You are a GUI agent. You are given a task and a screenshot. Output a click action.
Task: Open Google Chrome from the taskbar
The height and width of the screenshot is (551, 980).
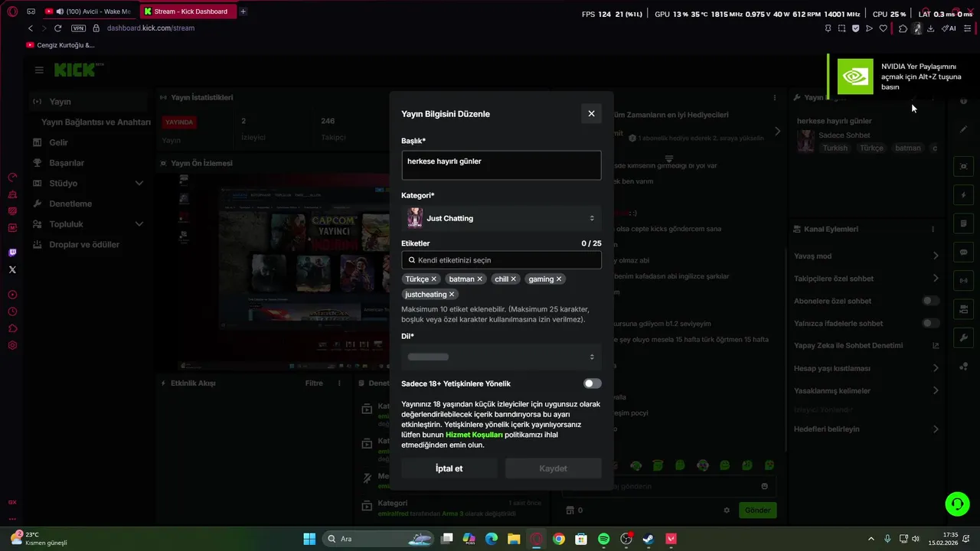coord(559,539)
